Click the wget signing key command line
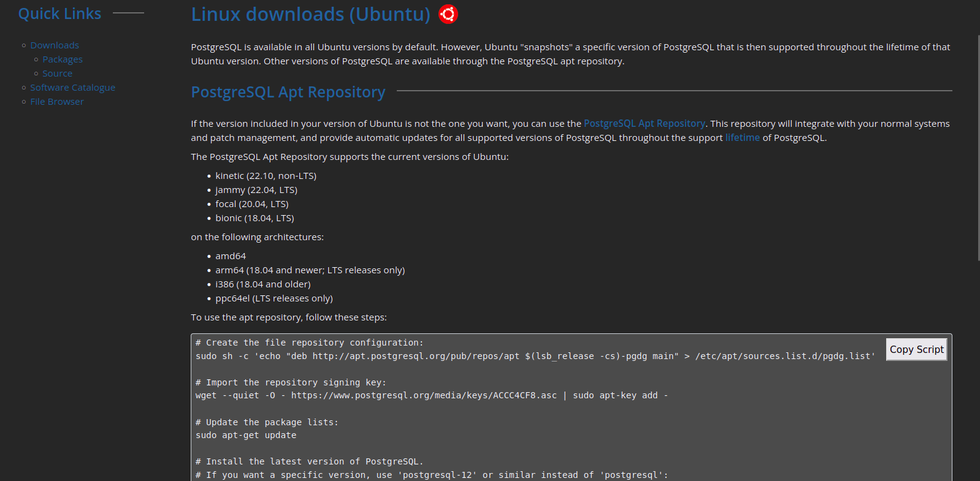Viewport: 980px width, 481px height. pos(432,395)
